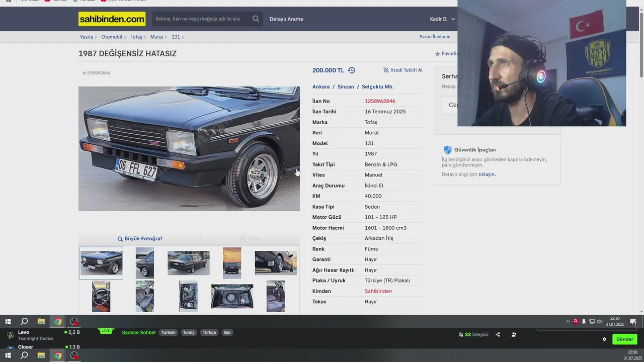
Task: Click the Tofaş breadcrumb
Action: [136, 37]
